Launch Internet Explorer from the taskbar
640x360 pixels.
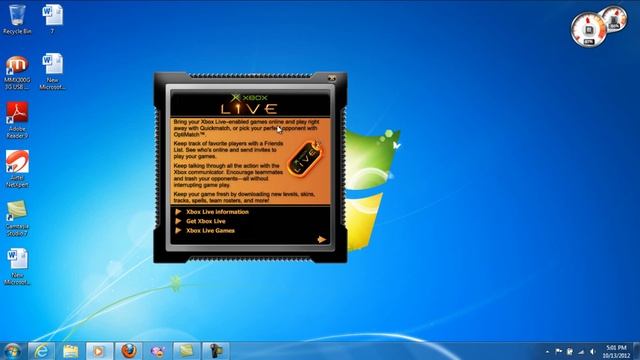[x=41, y=351]
